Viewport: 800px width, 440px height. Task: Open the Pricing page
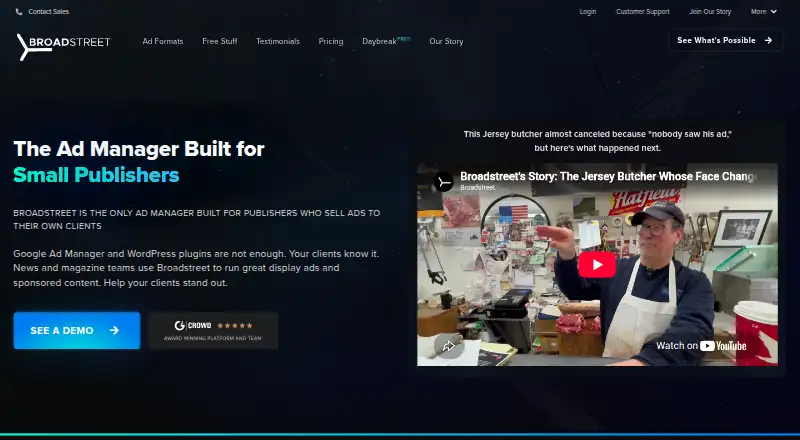[x=331, y=41]
